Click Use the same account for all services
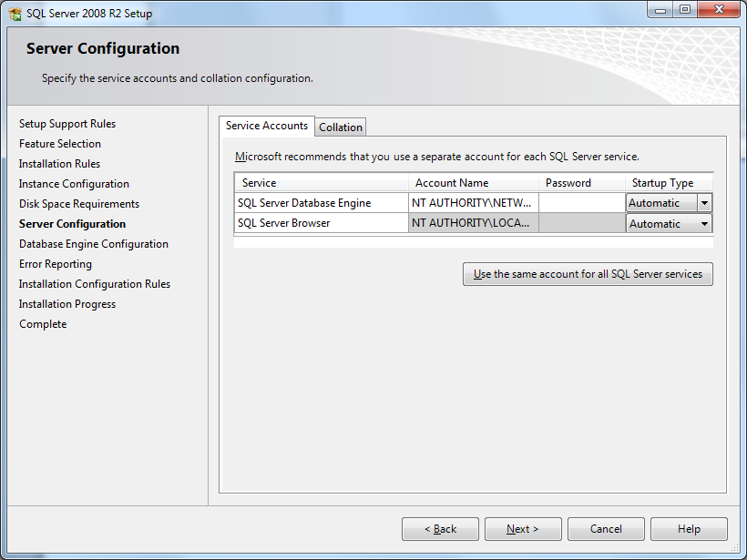This screenshot has width=747, height=560. pos(588,274)
